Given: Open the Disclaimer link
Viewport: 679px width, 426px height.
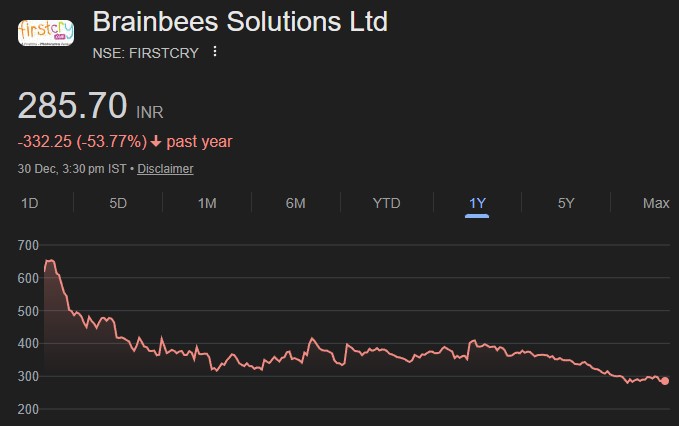Looking at the screenshot, I should point(165,169).
